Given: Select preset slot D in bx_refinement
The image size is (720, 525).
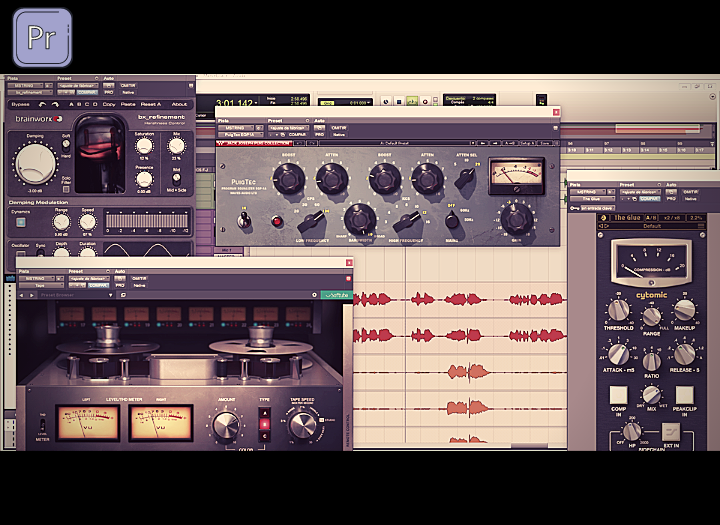Looking at the screenshot, I should 95,105.
